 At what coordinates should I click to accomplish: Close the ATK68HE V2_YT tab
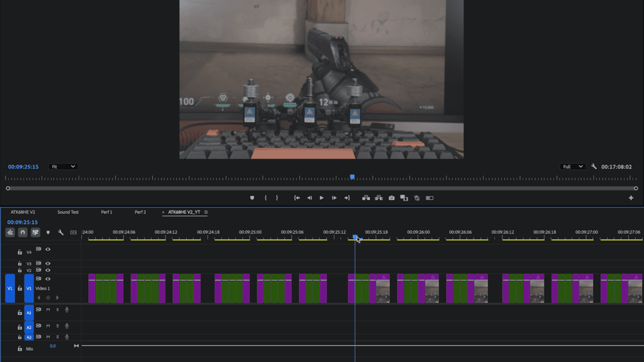click(x=163, y=212)
